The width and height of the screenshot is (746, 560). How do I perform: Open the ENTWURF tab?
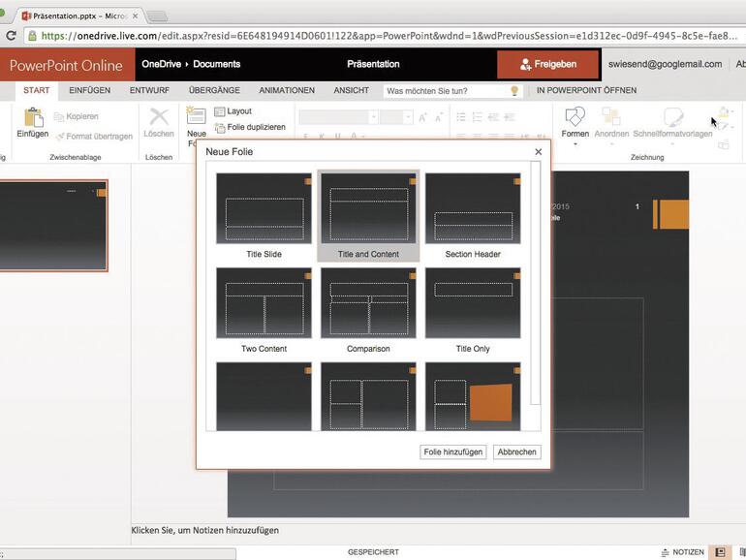149,90
